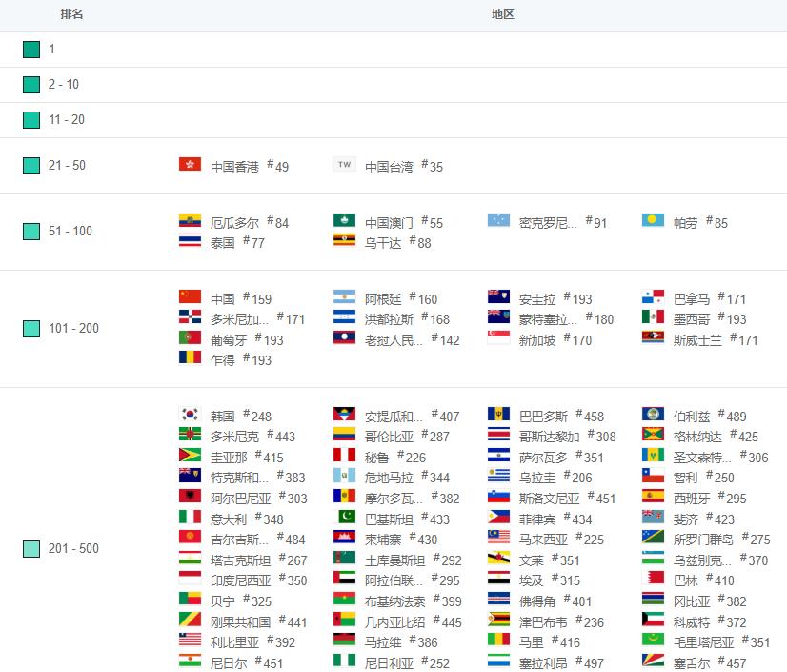Click the 利比里亚 #392 entry

point(237,641)
